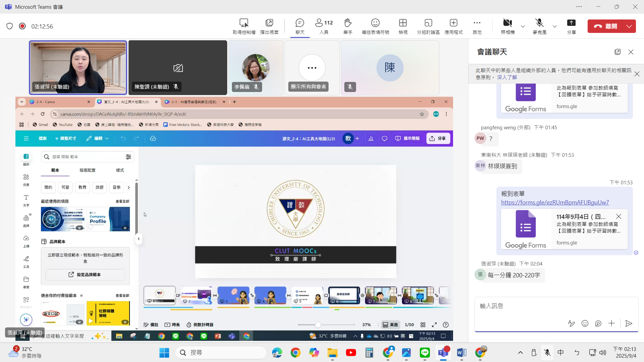Viewport: 644px width, 362px height.
Task: Expand the camera options dropdown arrow
Action: [x=523, y=26]
